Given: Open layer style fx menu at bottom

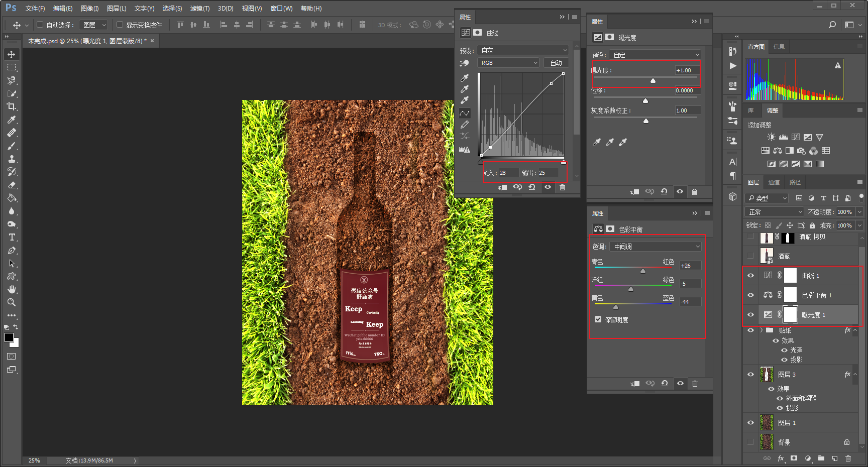Looking at the screenshot, I should [781, 458].
